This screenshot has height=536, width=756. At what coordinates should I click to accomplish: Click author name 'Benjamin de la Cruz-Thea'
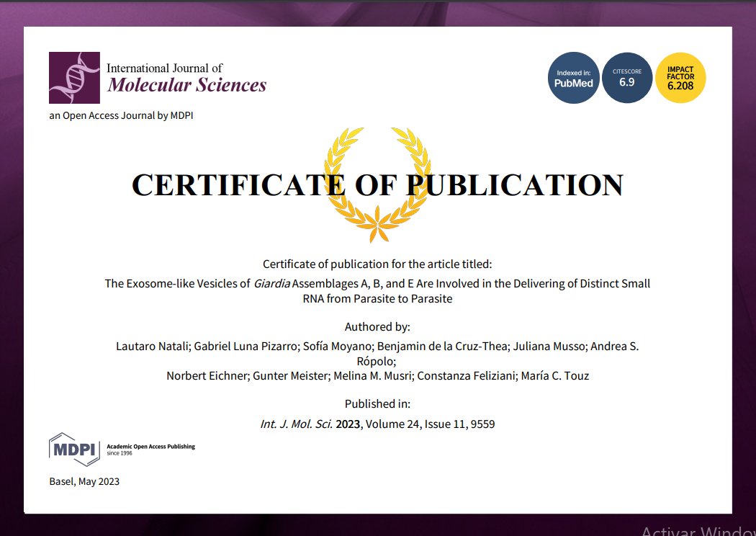coord(442,346)
